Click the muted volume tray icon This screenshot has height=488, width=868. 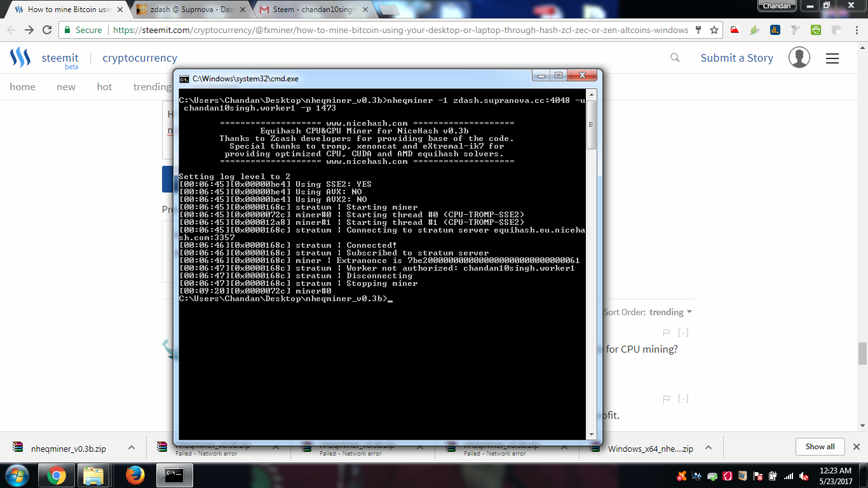tap(804, 476)
